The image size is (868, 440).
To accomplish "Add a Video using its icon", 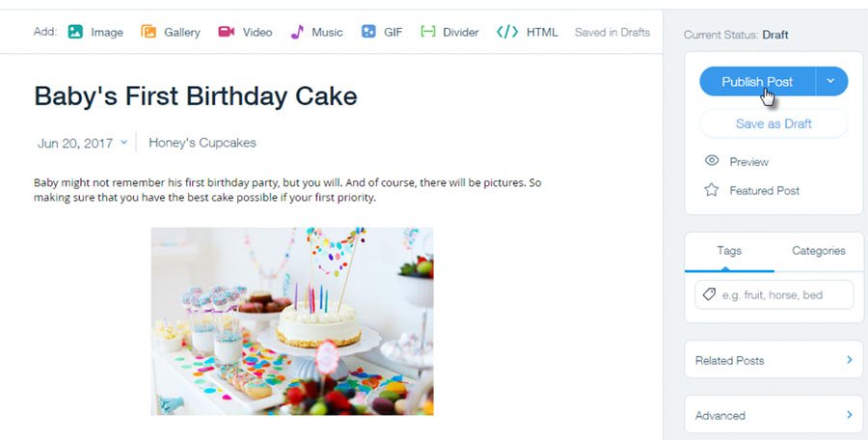I will (x=227, y=32).
